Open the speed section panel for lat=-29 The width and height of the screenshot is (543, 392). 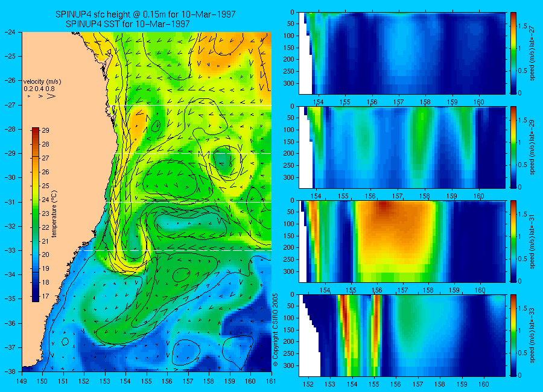click(402, 148)
